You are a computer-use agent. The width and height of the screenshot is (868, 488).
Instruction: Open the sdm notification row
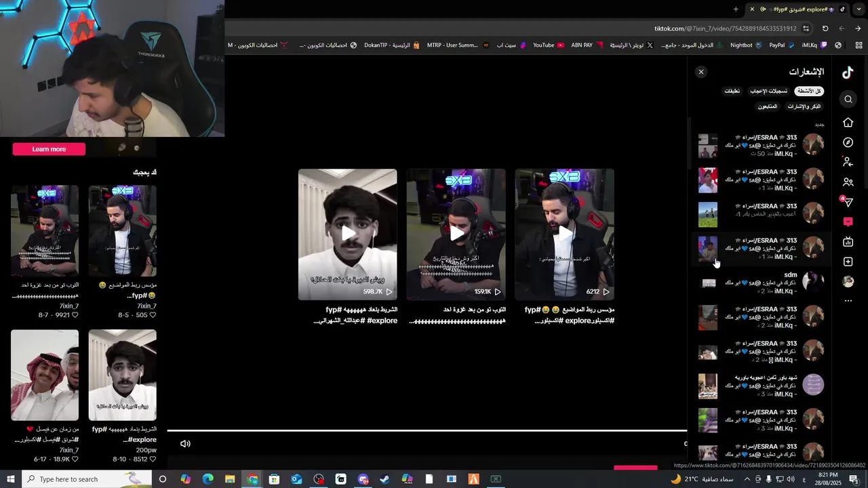coord(761,283)
